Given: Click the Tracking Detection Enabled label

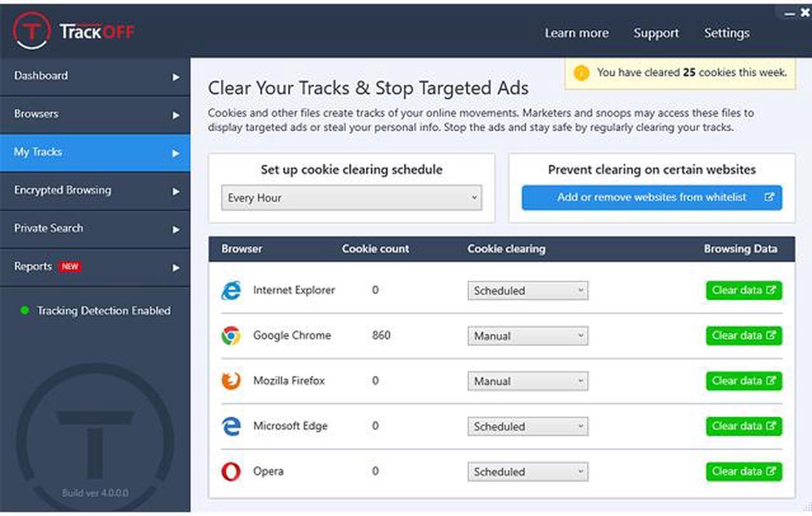Looking at the screenshot, I should pyautogui.click(x=103, y=311).
